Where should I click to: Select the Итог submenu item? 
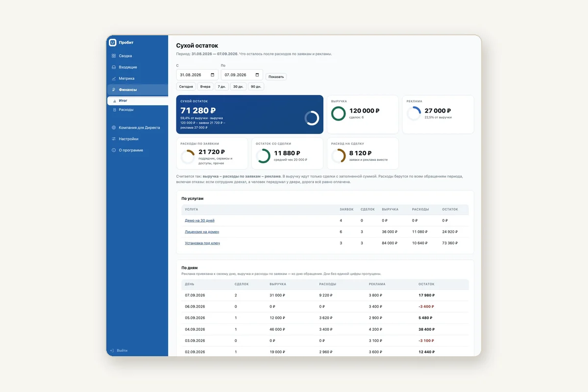click(137, 100)
